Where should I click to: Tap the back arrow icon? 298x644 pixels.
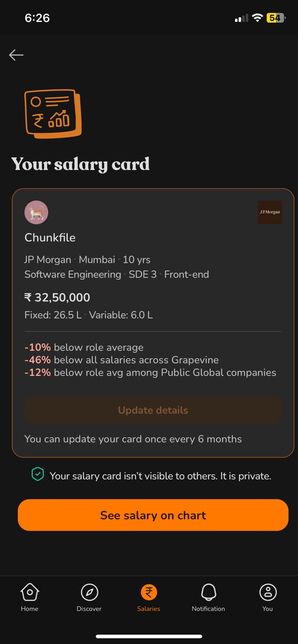click(x=16, y=55)
